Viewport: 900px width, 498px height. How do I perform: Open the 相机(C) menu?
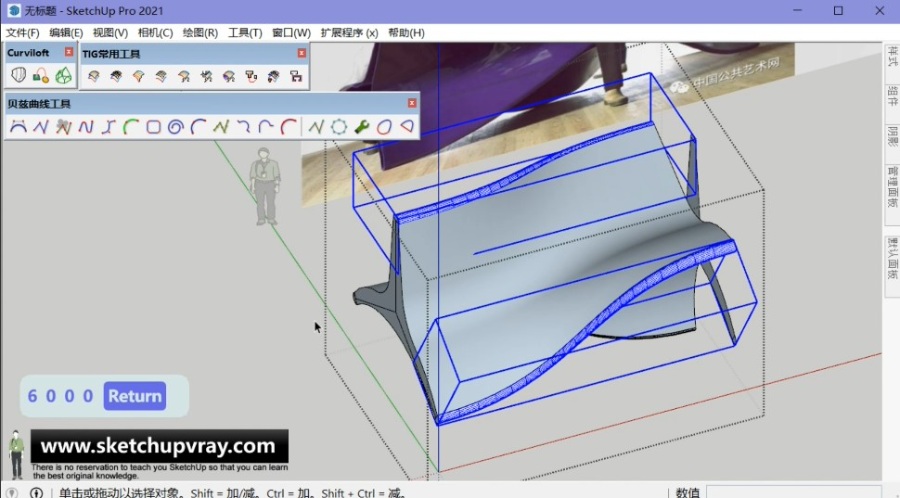(x=155, y=33)
